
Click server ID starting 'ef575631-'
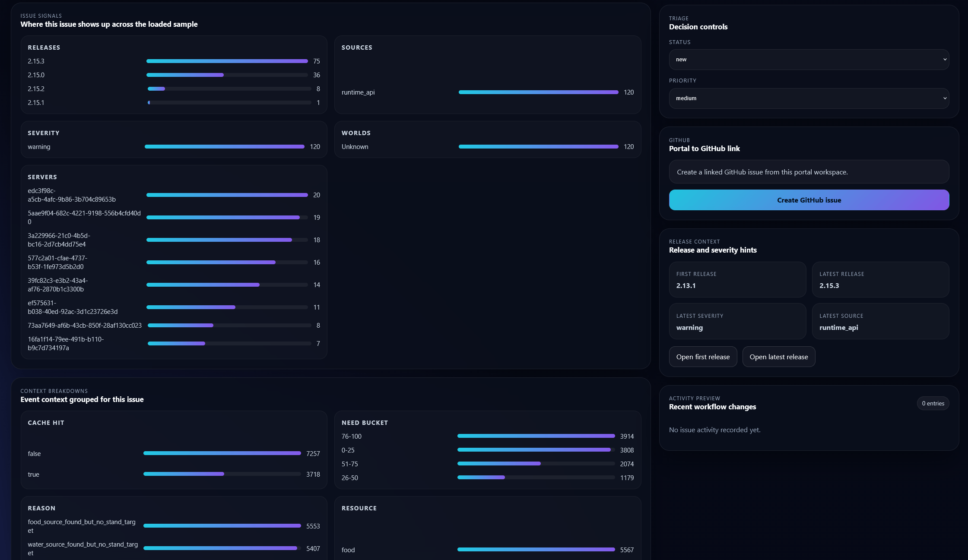point(73,307)
